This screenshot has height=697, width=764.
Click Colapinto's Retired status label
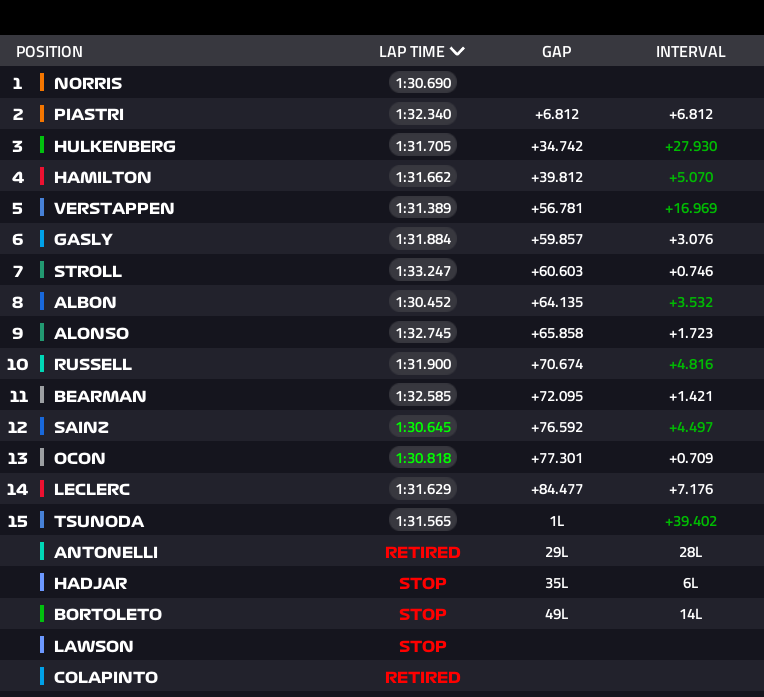coord(422,677)
